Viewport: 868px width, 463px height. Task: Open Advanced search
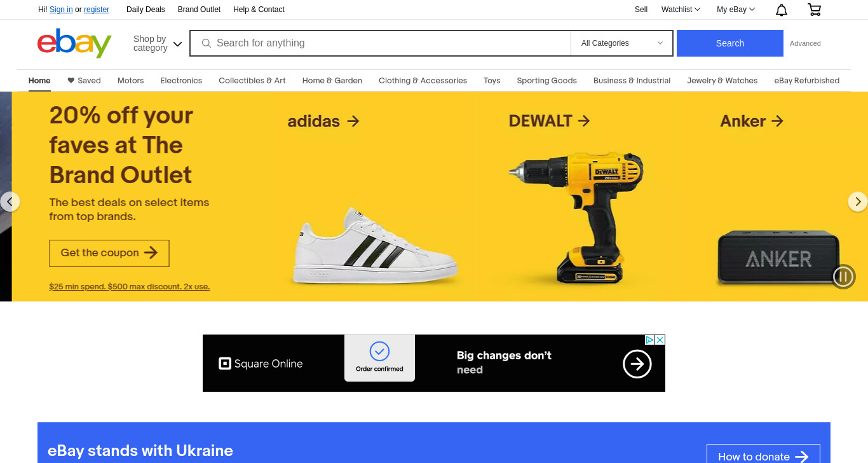point(805,43)
